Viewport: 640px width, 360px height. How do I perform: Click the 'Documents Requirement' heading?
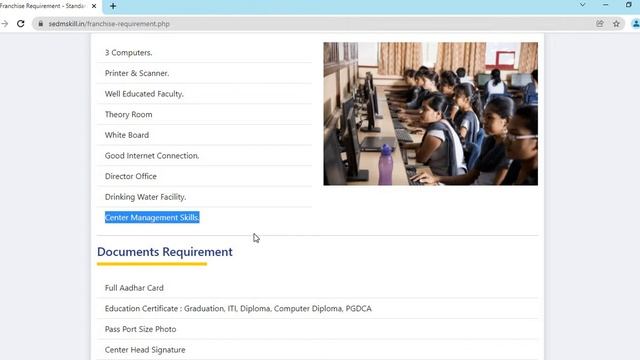(x=164, y=252)
